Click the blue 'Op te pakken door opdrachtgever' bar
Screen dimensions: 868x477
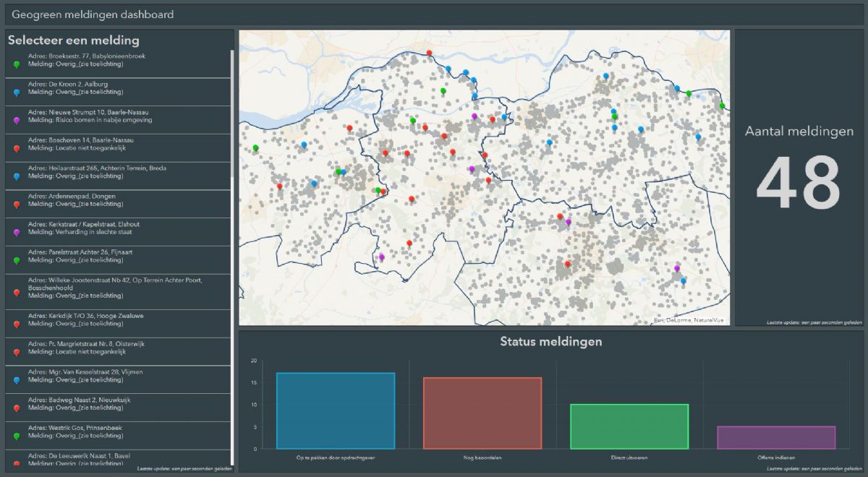tap(336, 411)
